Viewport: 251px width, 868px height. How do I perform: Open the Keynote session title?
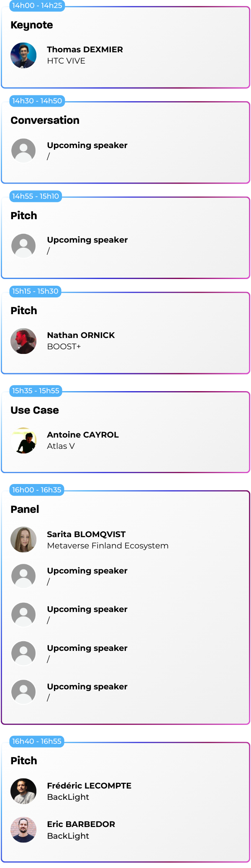(32, 25)
